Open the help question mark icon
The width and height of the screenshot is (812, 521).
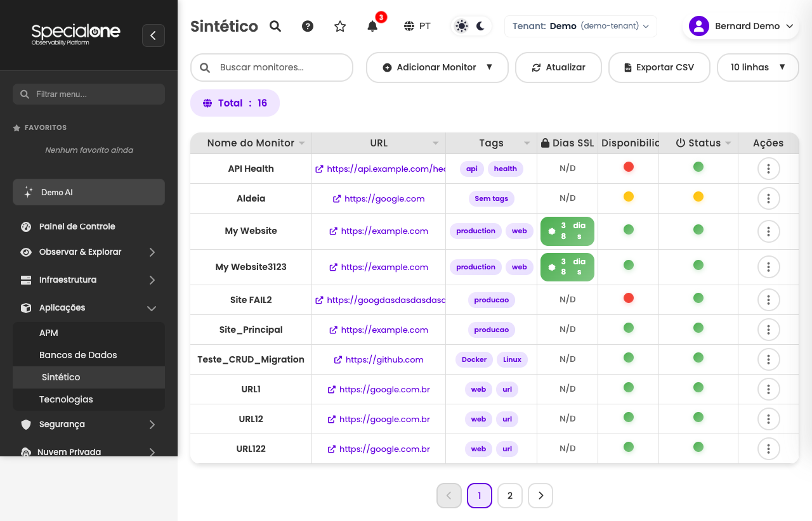click(x=308, y=26)
